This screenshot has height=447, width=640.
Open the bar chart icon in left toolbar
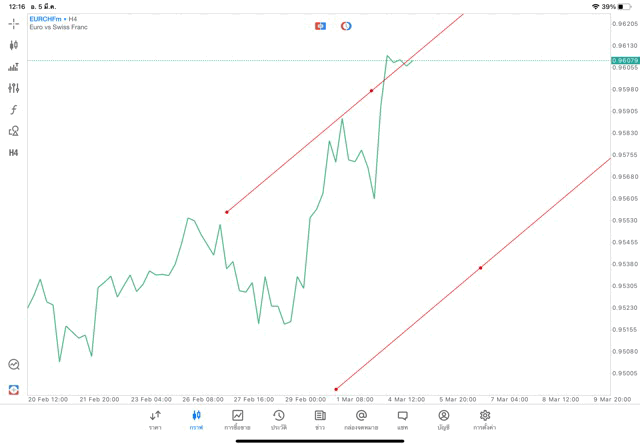click(x=13, y=67)
